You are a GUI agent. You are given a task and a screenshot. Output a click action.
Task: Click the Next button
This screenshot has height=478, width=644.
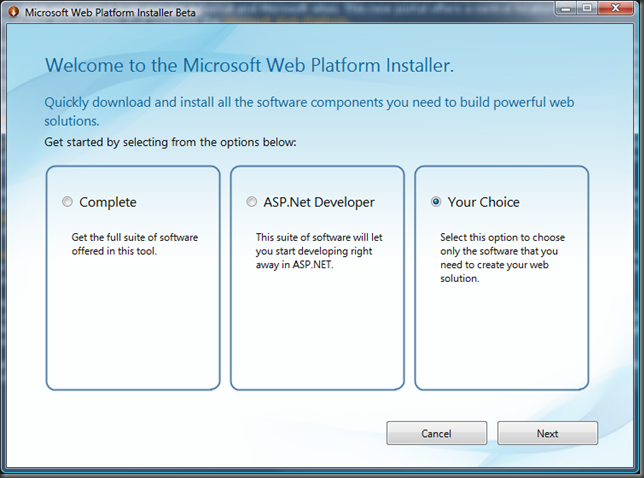547,433
